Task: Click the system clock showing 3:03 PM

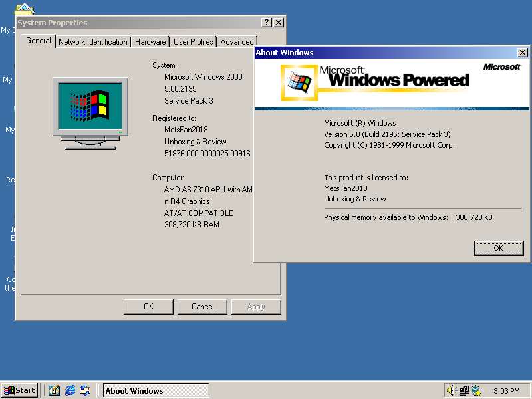Action: click(506, 391)
